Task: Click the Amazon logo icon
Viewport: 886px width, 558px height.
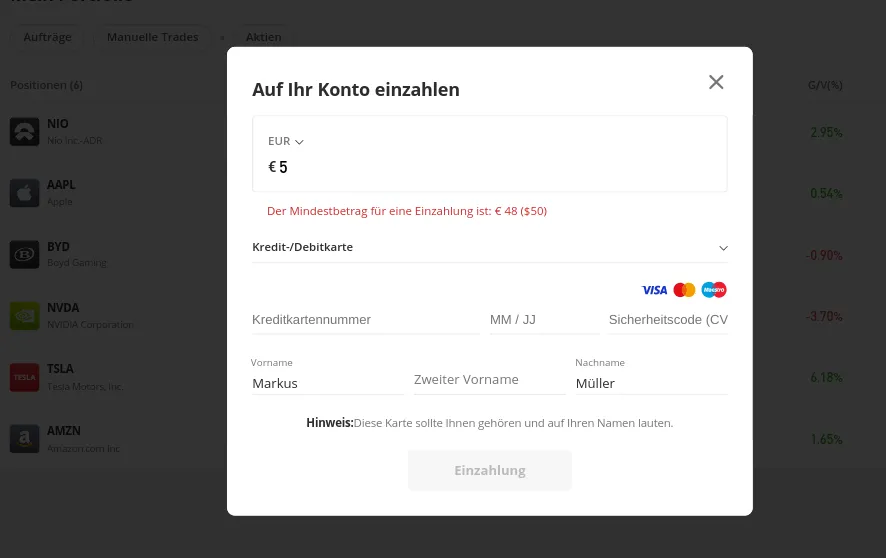Action: point(24,439)
